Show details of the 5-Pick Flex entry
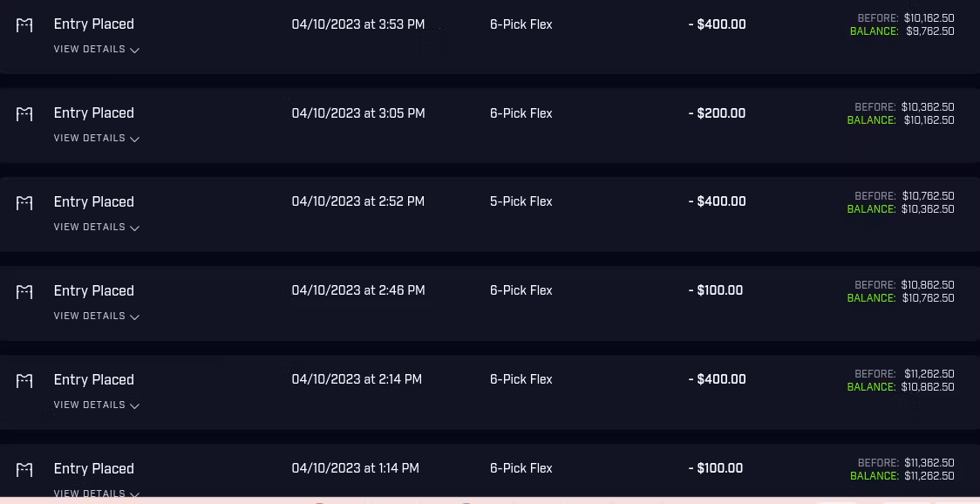Image resolution: width=980 pixels, height=504 pixels. [96, 228]
